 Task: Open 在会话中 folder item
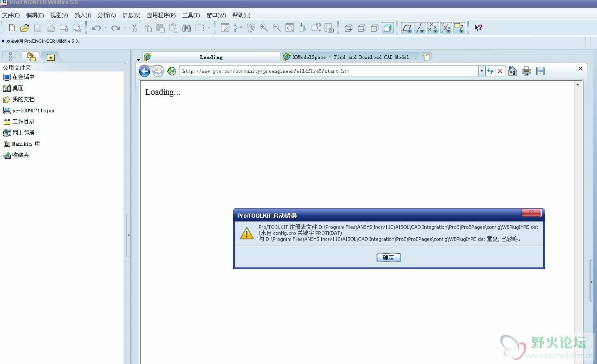pyautogui.click(x=19, y=77)
